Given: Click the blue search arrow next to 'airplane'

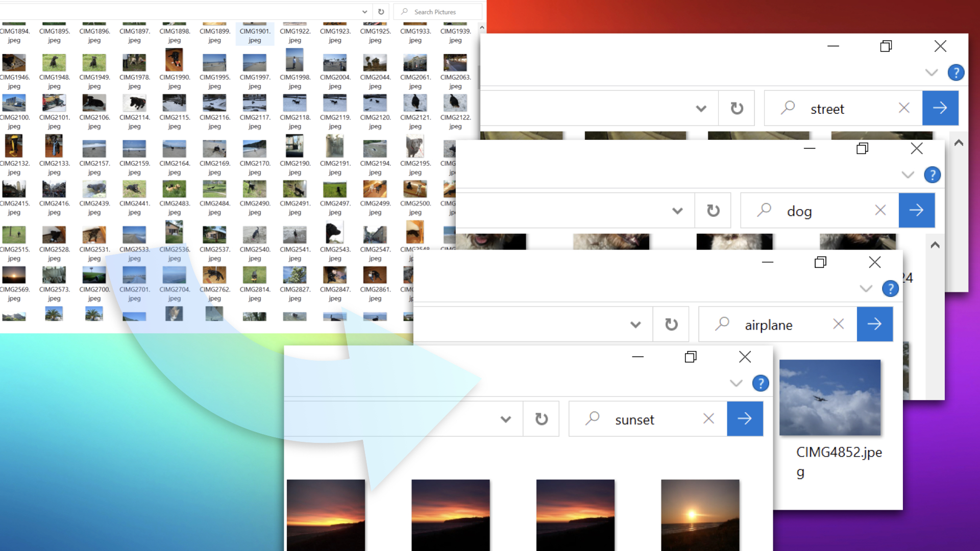Looking at the screenshot, I should coord(874,324).
